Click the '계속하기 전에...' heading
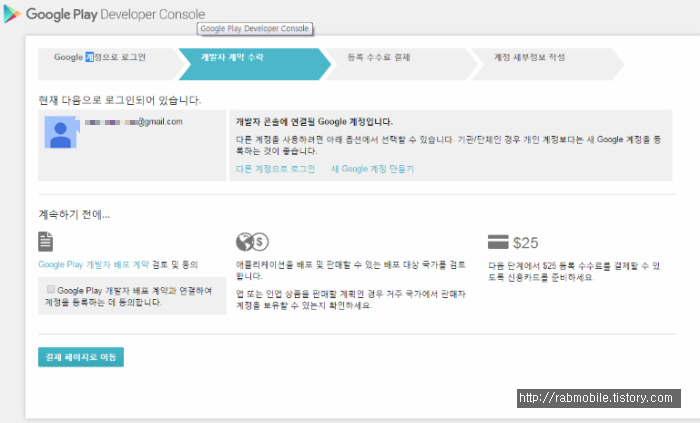This screenshot has height=423, width=700. click(74, 215)
